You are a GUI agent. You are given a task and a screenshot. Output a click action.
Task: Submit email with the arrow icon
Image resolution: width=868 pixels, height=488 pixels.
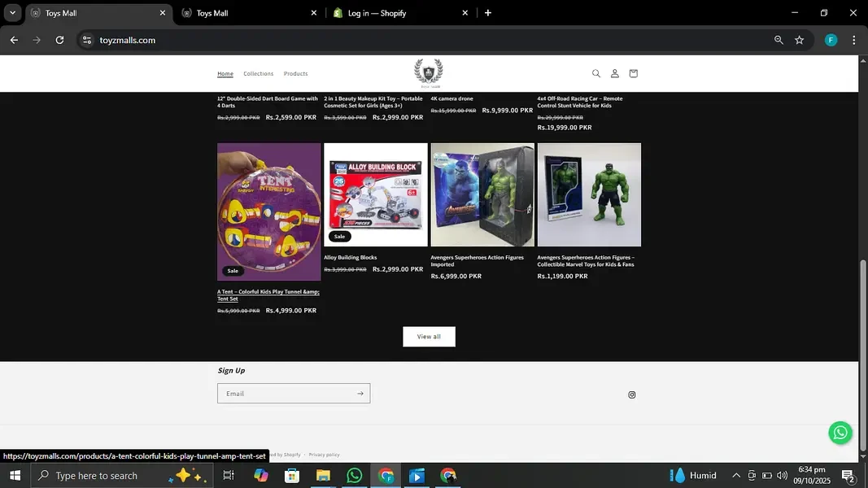click(x=360, y=394)
